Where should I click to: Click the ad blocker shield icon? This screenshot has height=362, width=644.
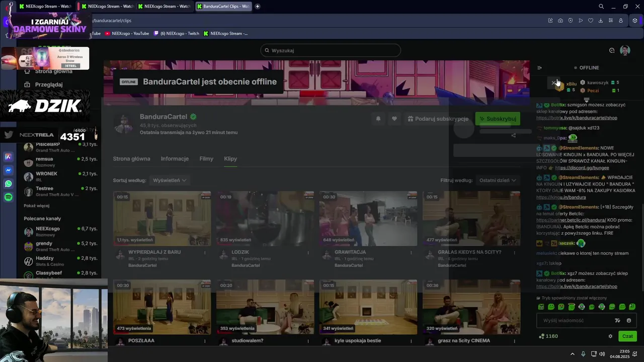(x=571, y=21)
